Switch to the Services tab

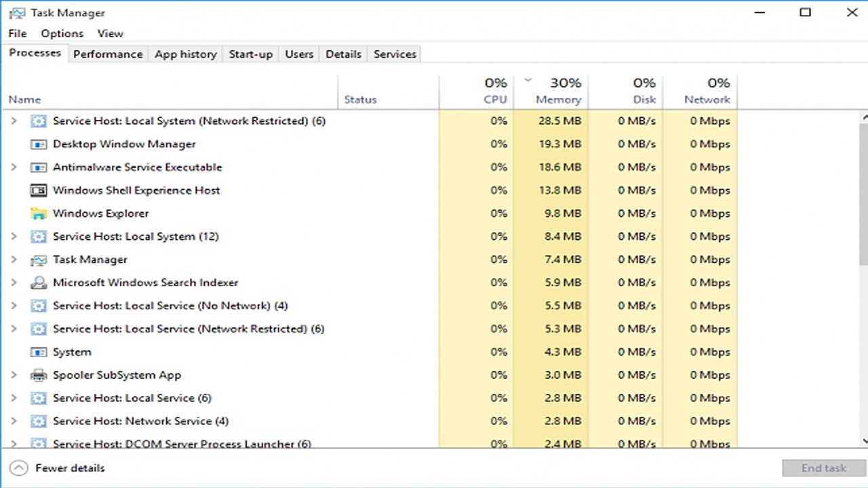[x=395, y=54]
